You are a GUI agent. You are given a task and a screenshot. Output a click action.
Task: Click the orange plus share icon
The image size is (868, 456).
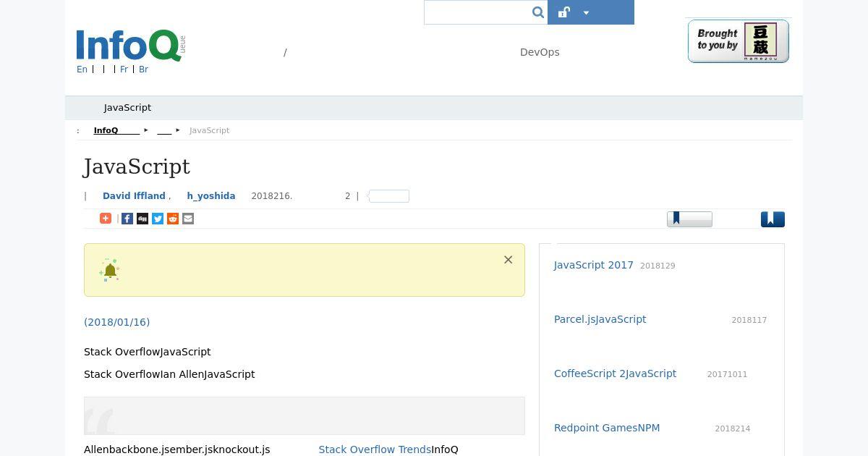coord(106,219)
